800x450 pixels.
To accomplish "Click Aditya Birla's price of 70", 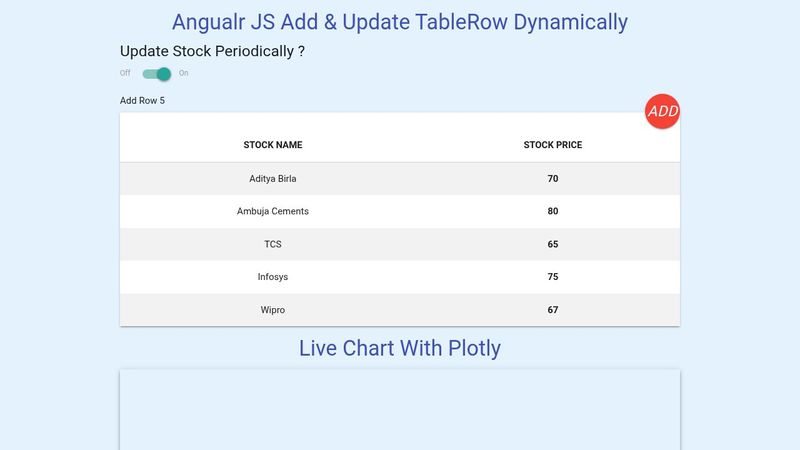I will point(553,179).
